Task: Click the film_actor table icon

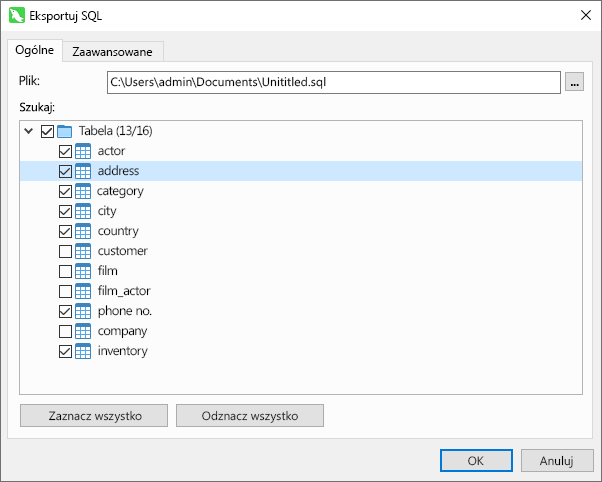Action: [83, 291]
